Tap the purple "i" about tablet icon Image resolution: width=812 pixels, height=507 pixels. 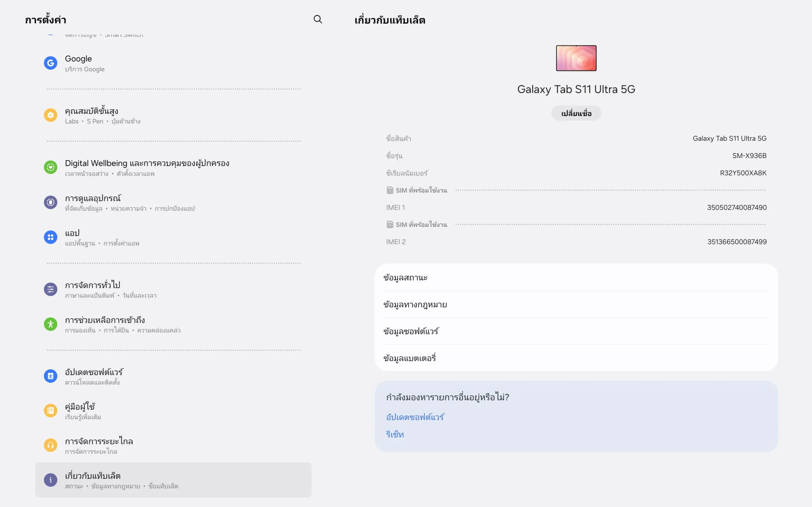coord(51,480)
